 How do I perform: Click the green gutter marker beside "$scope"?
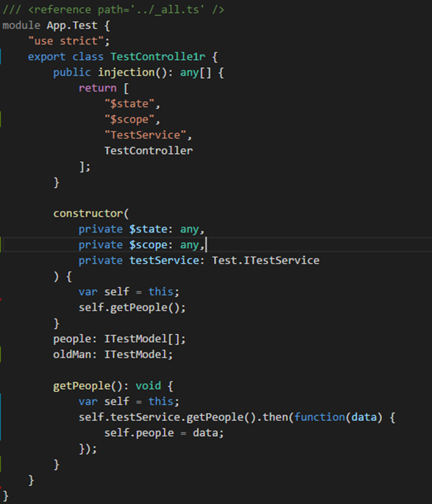pyautogui.click(x=1, y=119)
